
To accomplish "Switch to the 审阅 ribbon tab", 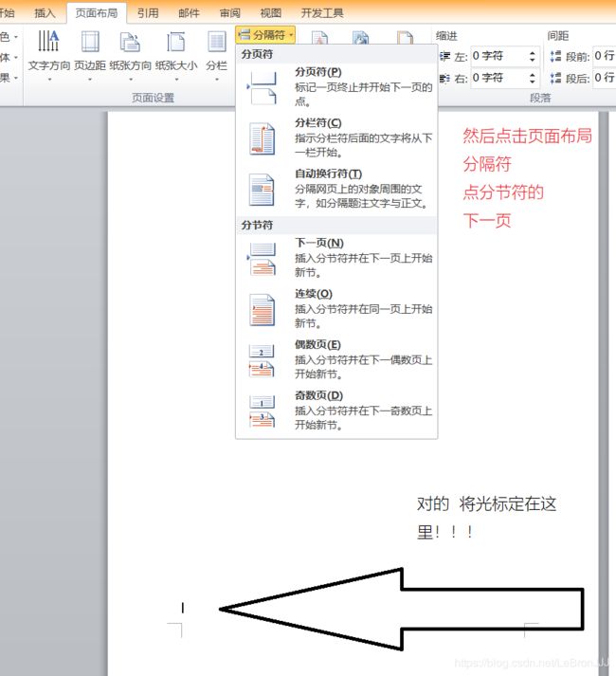I will pyautogui.click(x=229, y=13).
